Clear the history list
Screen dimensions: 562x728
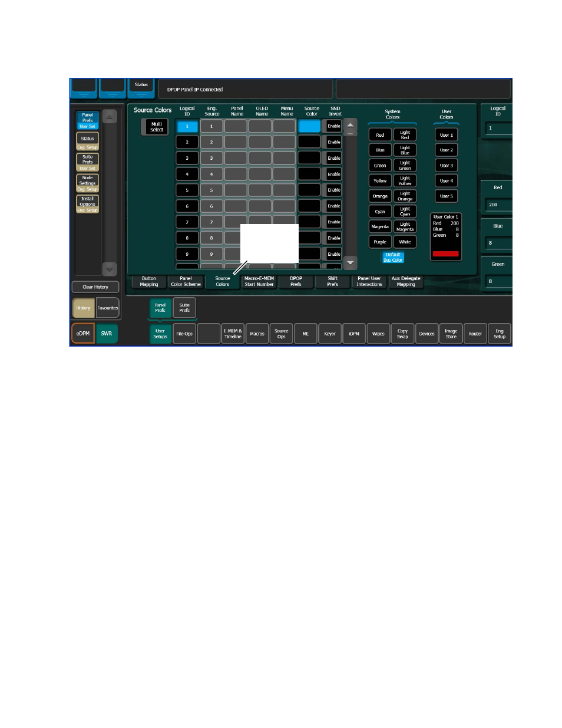click(x=95, y=287)
